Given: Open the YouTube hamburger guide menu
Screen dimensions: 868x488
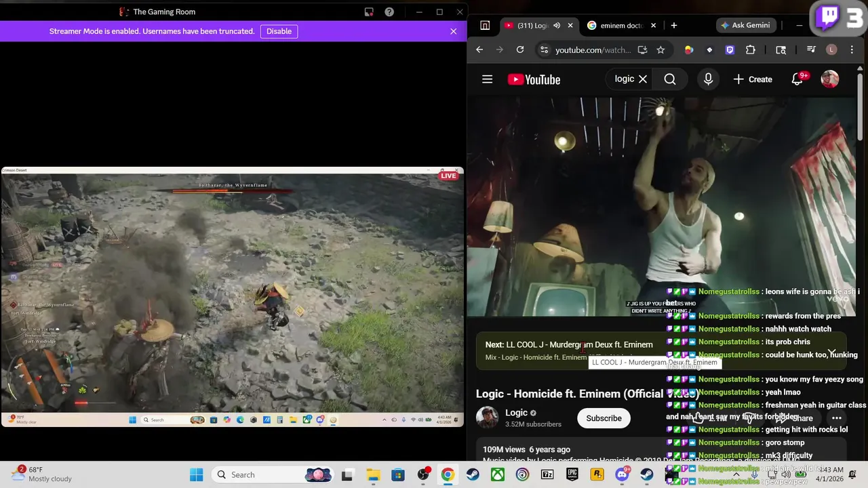Looking at the screenshot, I should coord(487,79).
